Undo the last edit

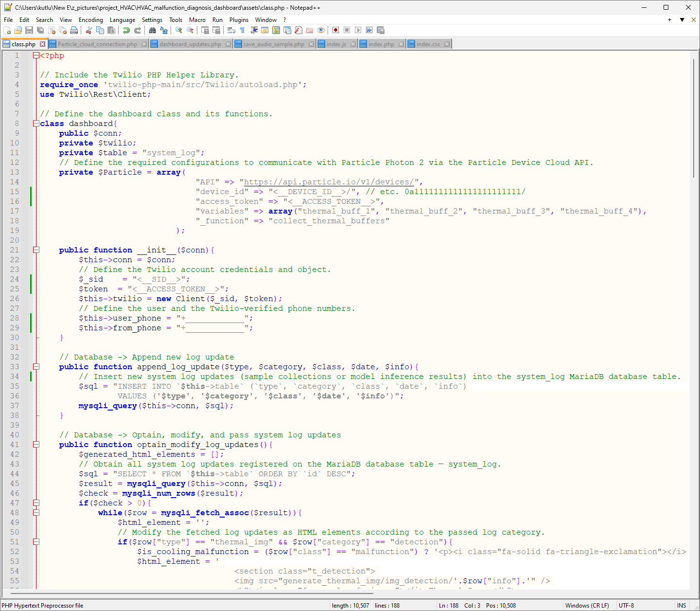(126, 30)
